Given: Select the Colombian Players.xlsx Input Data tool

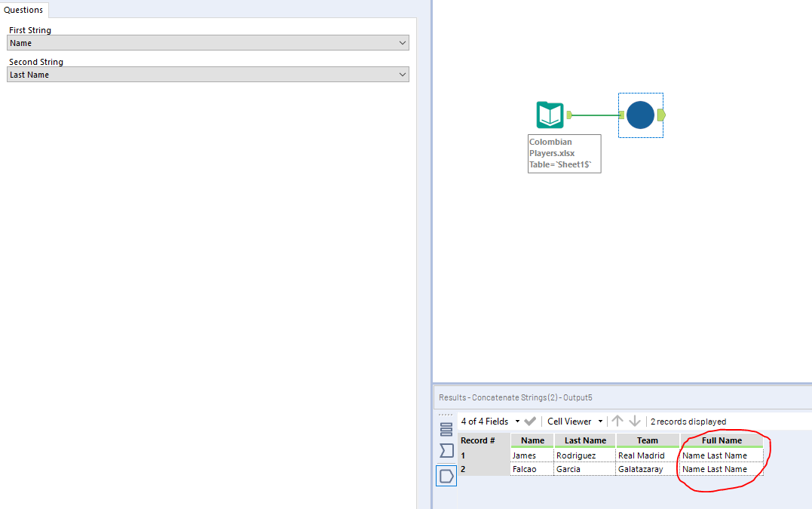Looking at the screenshot, I should (x=550, y=115).
